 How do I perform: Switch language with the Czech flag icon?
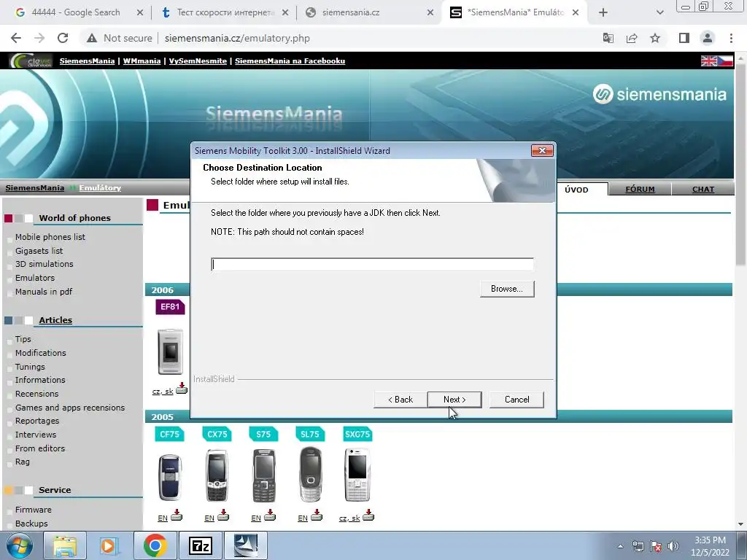725,61
